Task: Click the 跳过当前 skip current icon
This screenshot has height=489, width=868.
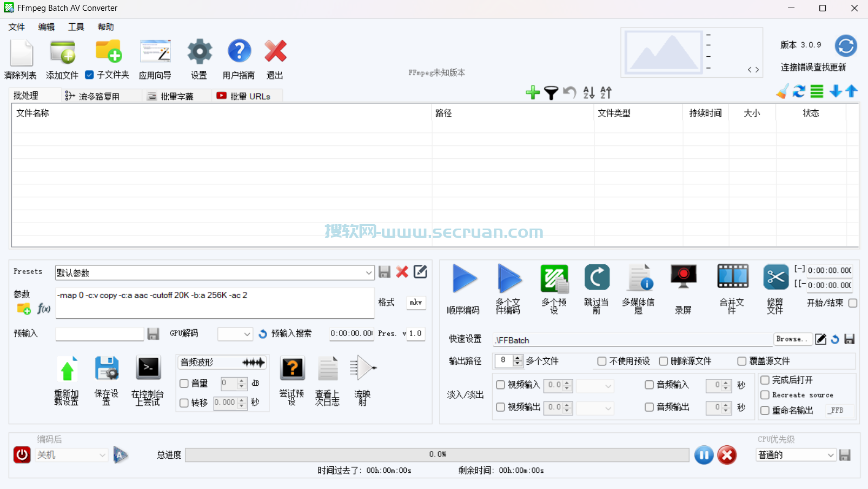Action: [597, 278]
